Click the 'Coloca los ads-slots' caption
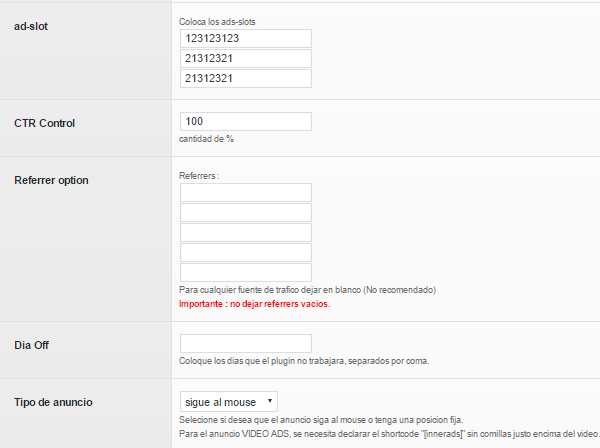The width and height of the screenshot is (600, 448). [217, 22]
